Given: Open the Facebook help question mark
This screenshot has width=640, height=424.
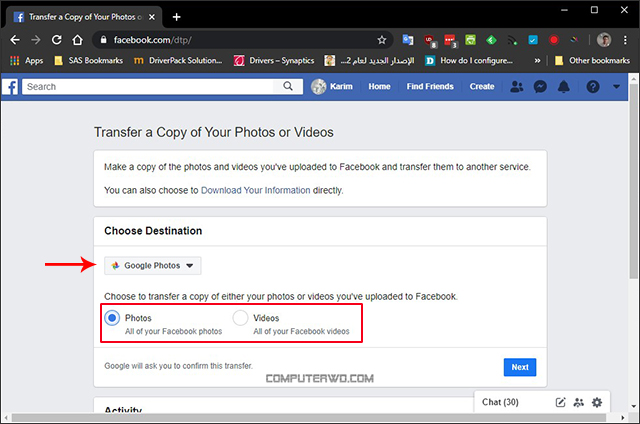Looking at the screenshot, I should coord(593,87).
